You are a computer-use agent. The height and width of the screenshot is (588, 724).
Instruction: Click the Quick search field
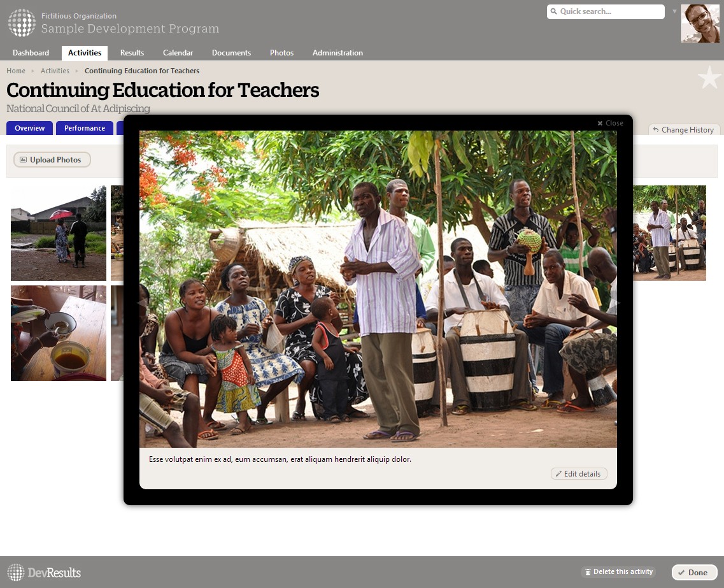pyautogui.click(x=606, y=11)
